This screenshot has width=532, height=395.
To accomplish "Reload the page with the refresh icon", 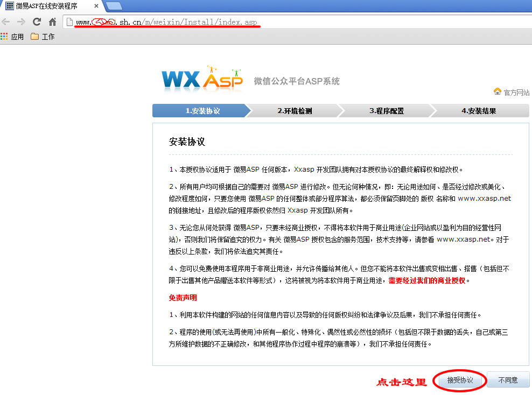I will tap(37, 22).
